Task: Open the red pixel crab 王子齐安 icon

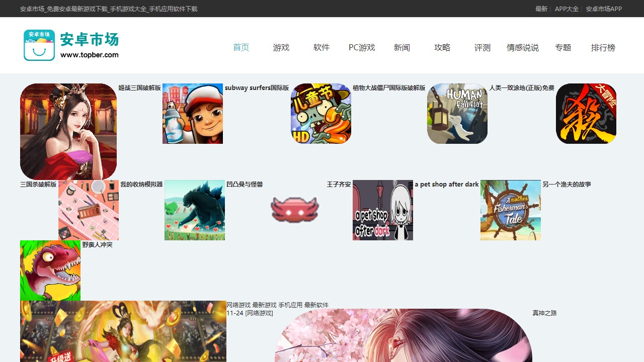Action: [295, 210]
